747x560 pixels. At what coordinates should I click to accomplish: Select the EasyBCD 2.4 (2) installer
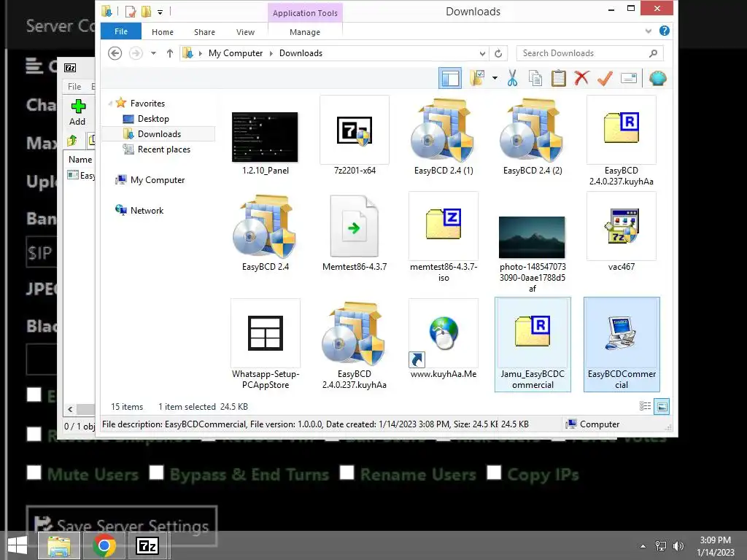(533, 136)
